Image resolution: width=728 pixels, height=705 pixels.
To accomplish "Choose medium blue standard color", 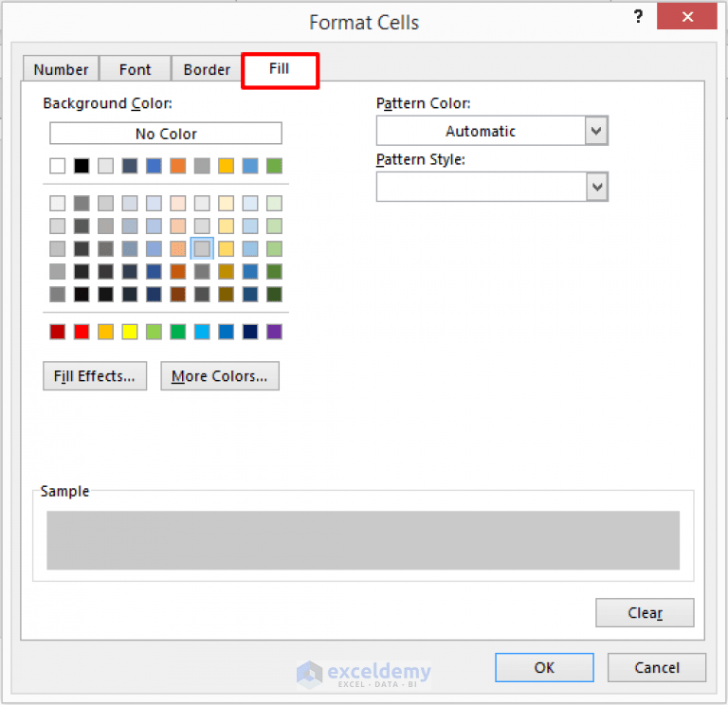I will [x=227, y=332].
